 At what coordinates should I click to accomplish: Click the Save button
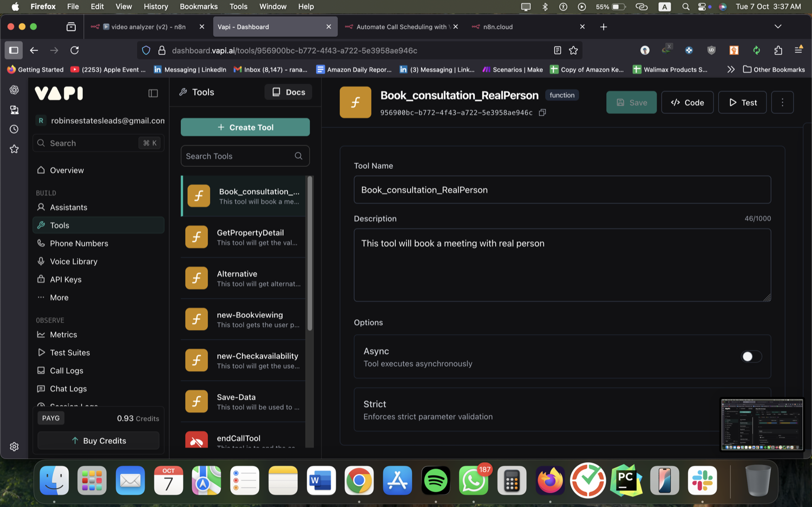[x=631, y=102]
